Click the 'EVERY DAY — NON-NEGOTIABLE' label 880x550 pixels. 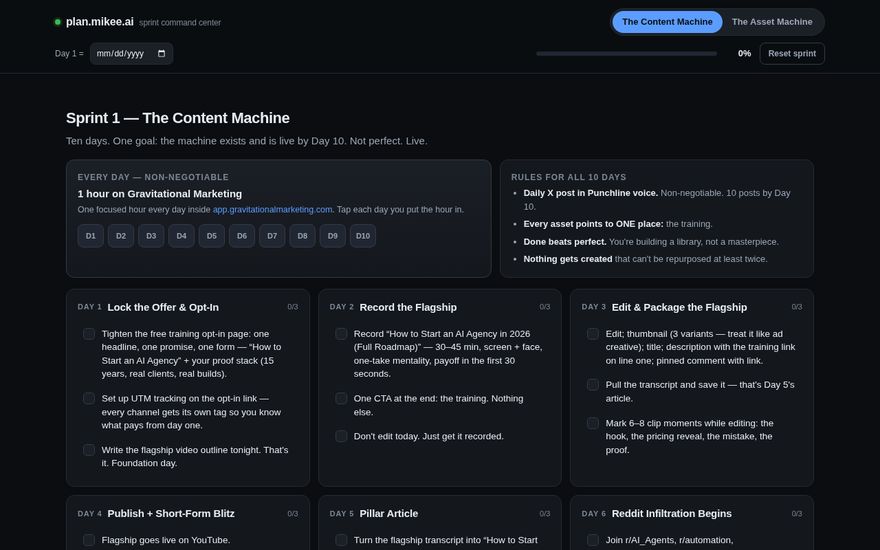pyautogui.click(x=153, y=177)
